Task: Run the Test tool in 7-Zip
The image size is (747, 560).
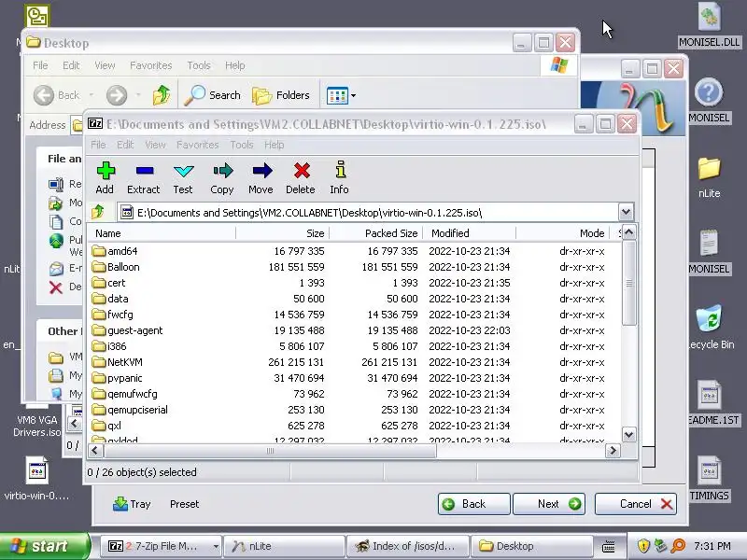Action: click(x=183, y=178)
